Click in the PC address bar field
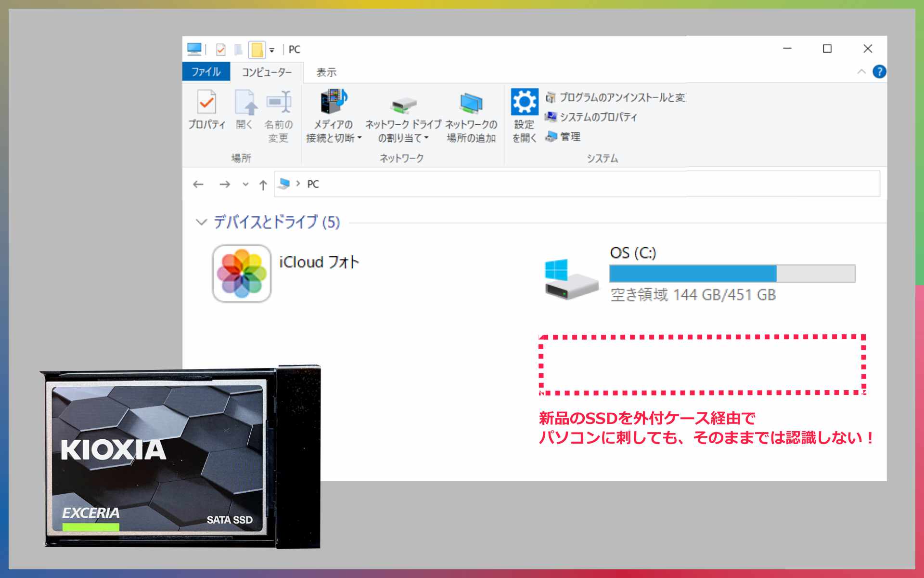Screen dimensions: 924x578 577,184
